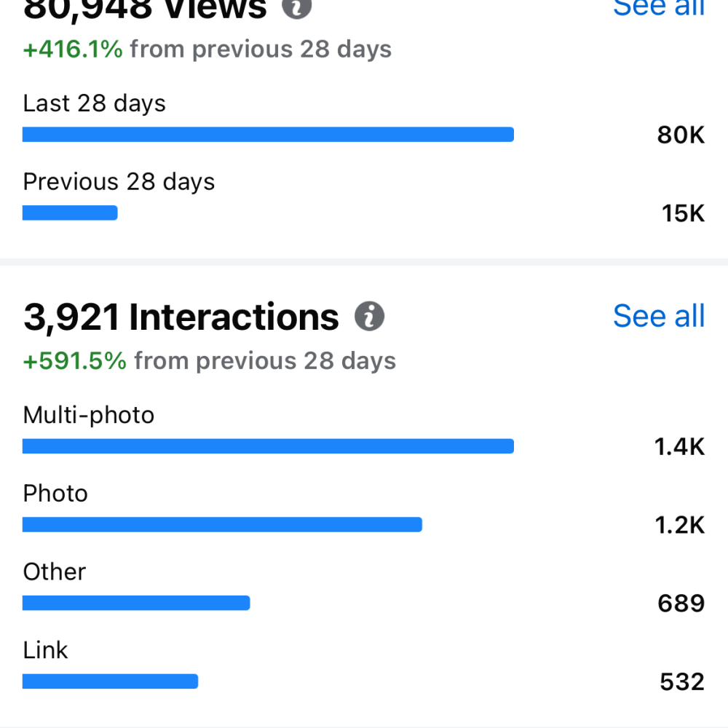Tap the Multi-photo interactions bar
Screen dimensions: 728x728
[x=268, y=446]
